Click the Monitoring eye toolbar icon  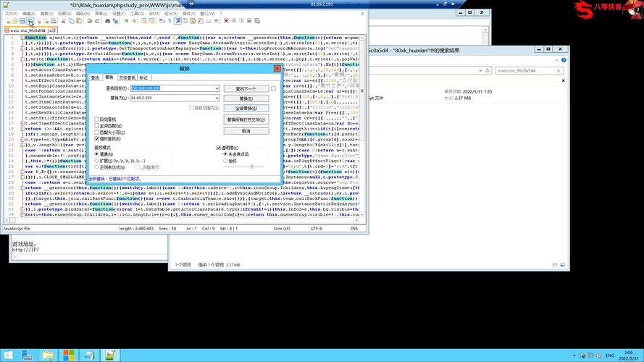tap(216, 21)
